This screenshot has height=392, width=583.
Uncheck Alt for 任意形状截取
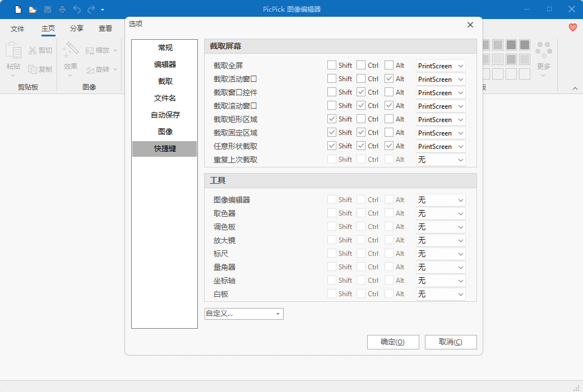click(x=389, y=146)
